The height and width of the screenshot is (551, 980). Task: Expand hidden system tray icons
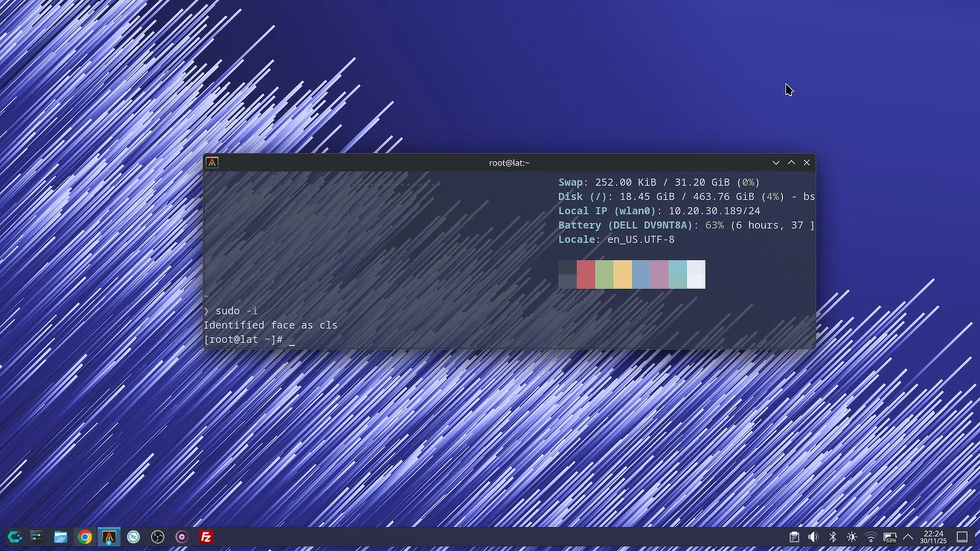[908, 537]
